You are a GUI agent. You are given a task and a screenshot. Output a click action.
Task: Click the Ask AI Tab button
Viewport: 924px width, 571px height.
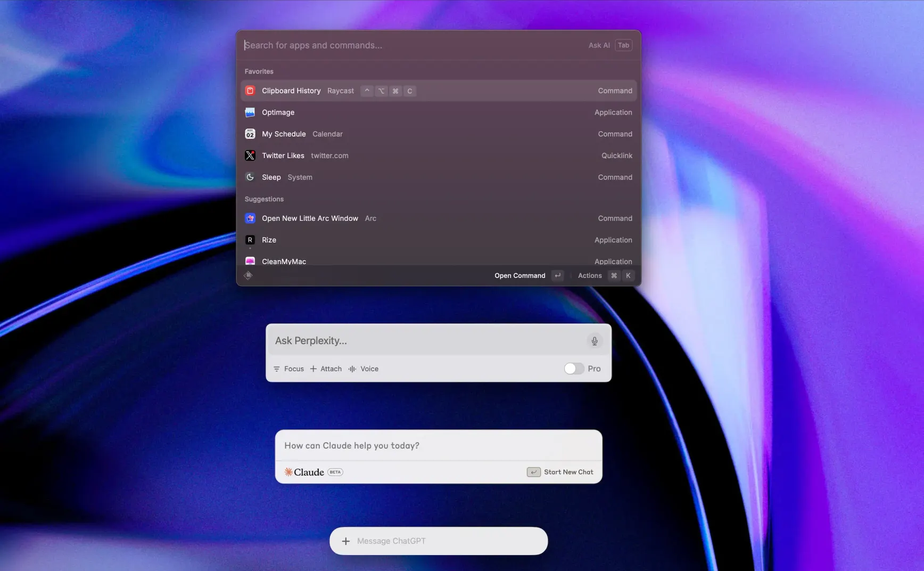(610, 45)
